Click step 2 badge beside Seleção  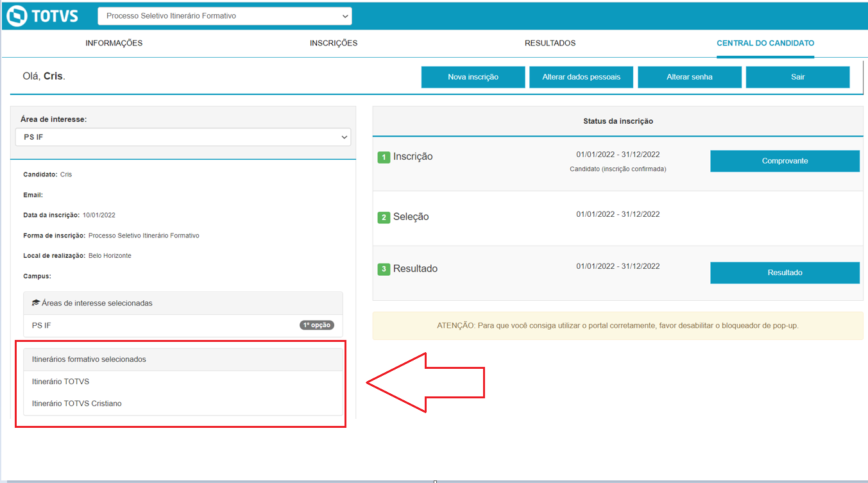tap(384, 217)
